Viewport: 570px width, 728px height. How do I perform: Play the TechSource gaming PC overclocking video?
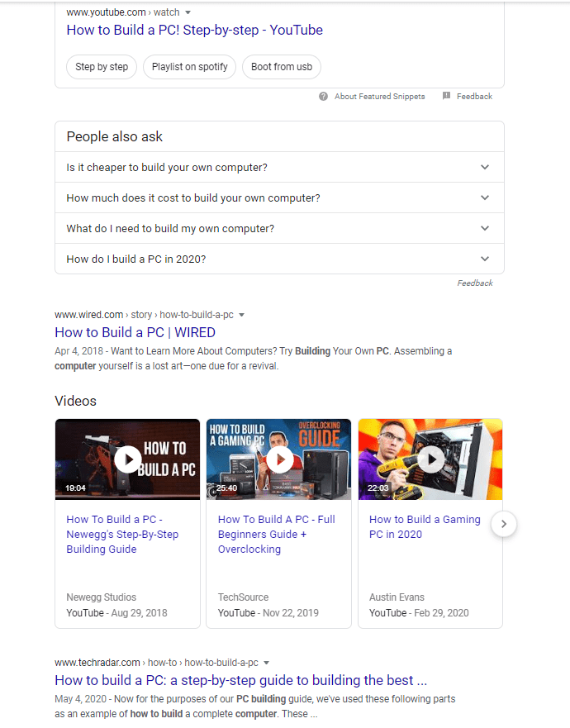tap(279, 459)
